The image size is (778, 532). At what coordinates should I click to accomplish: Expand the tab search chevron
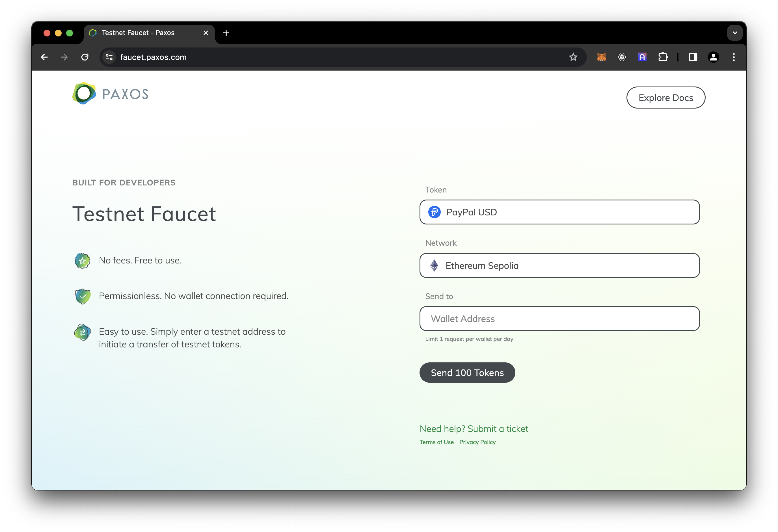tap(735, 33)
